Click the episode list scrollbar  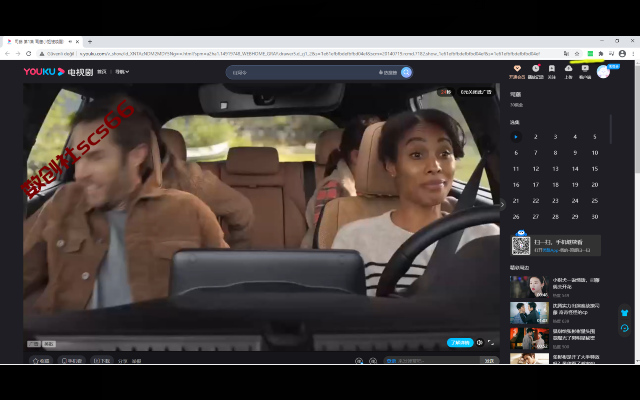(611, 129)
